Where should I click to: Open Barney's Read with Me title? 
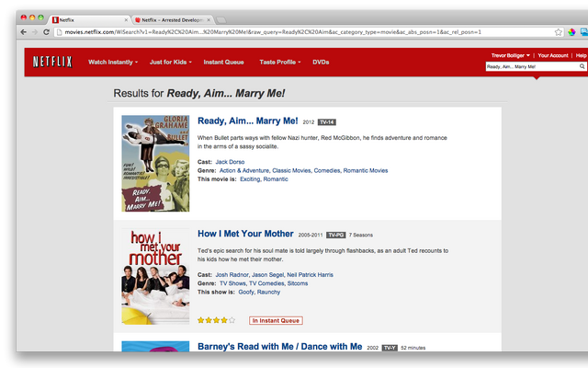coord(279,346)
